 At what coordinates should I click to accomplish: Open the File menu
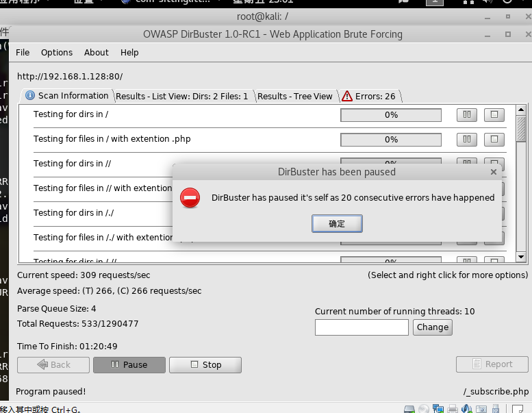pyautogui.click(x=23, y=53)
